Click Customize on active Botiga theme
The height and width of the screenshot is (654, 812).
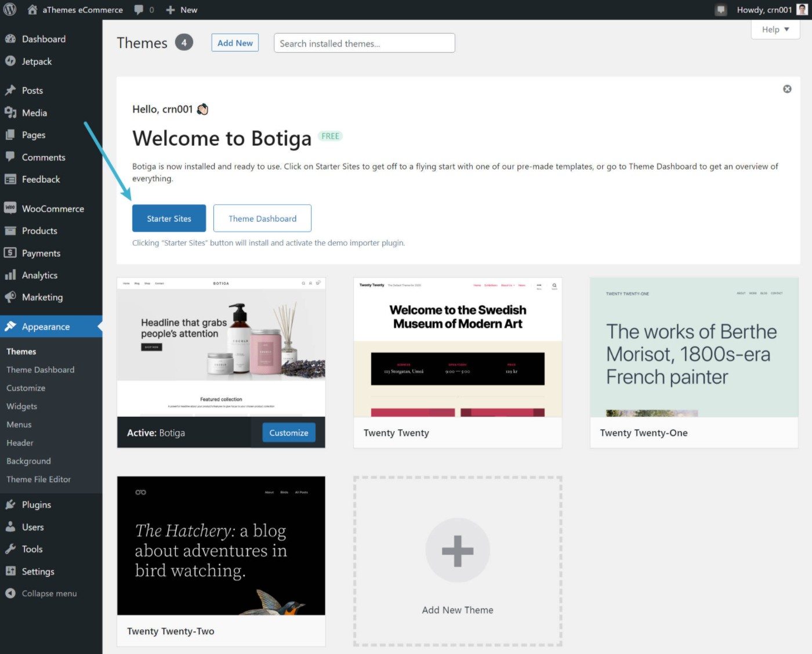[289, 432]
